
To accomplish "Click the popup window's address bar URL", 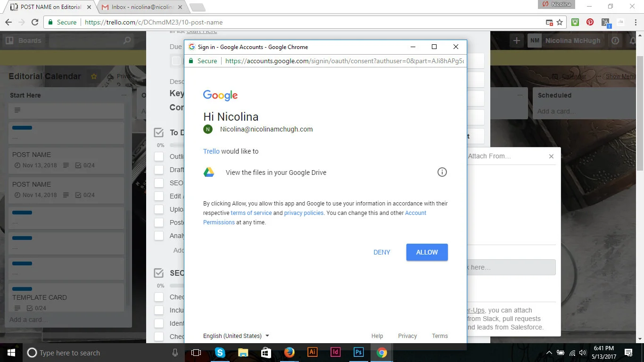I will point(344,61).
